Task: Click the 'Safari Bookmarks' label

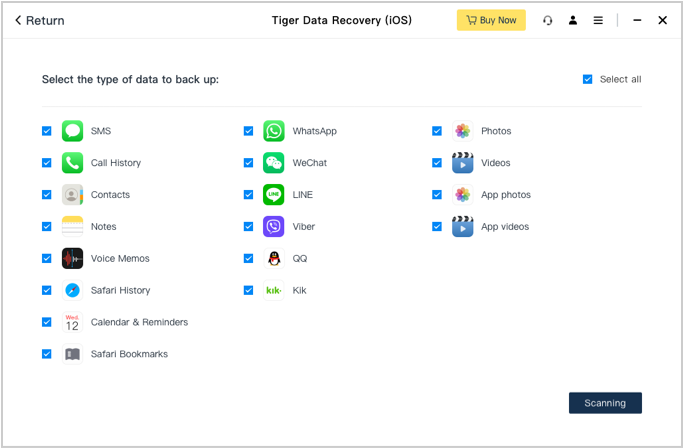Action: pos(129,354)
